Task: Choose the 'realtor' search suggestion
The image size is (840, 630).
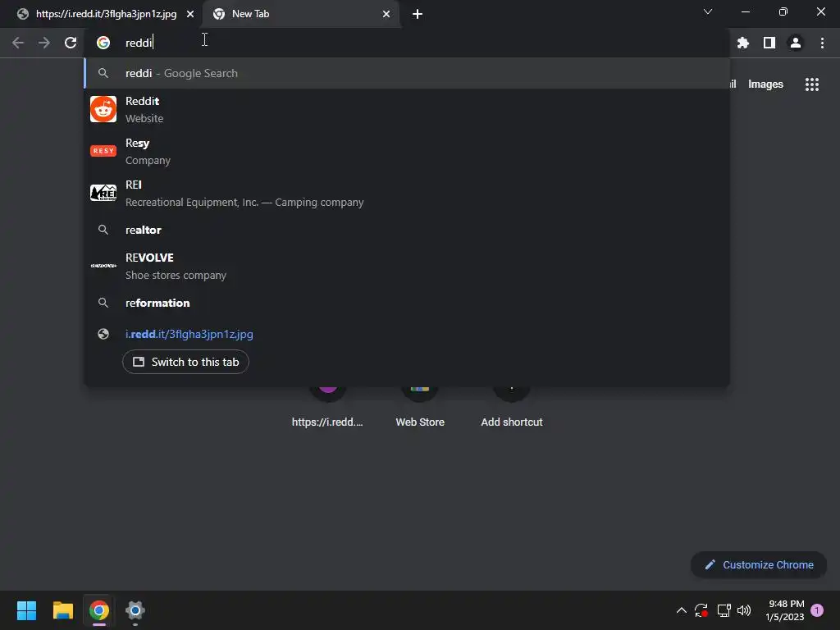Action: pos(407,230)
